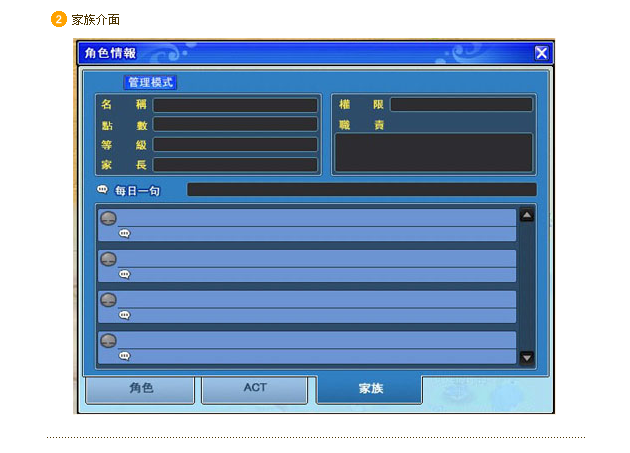Click the 管理模式 button
Viewport: 630px width, 453px height.
[x=150, y=82]
